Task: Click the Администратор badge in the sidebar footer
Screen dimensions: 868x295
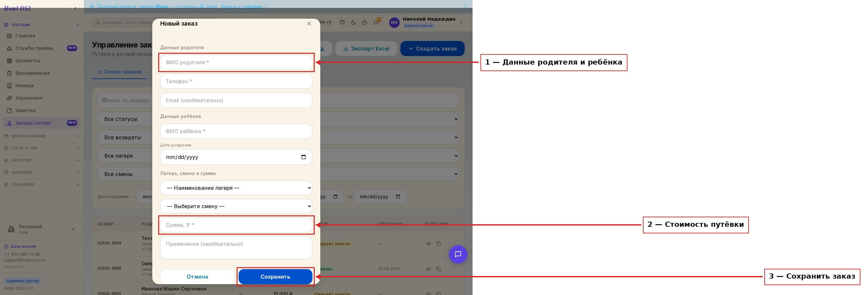Action: click(x=23, y=281)
